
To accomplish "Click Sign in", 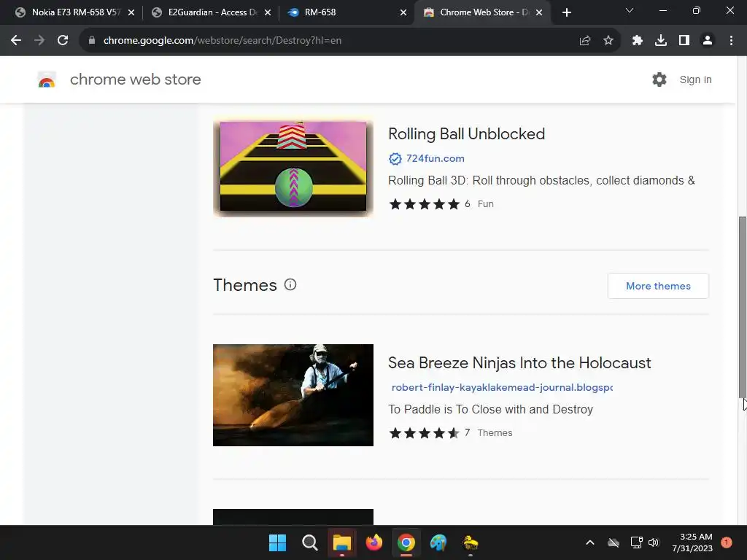I will coord(695,79).
